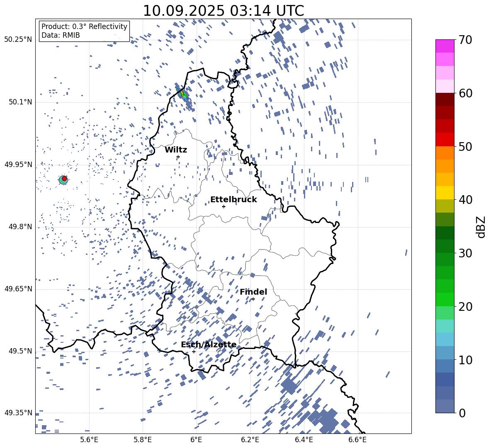Click the Esch/Alzette cross marker
This screenshot has width=491, height=448.
click(x=194, y=351)
